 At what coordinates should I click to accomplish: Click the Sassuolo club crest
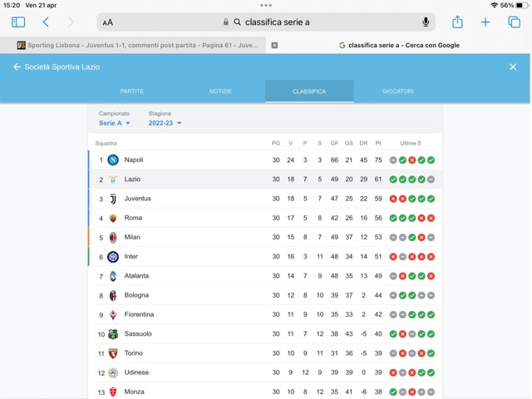pos(113,334)
